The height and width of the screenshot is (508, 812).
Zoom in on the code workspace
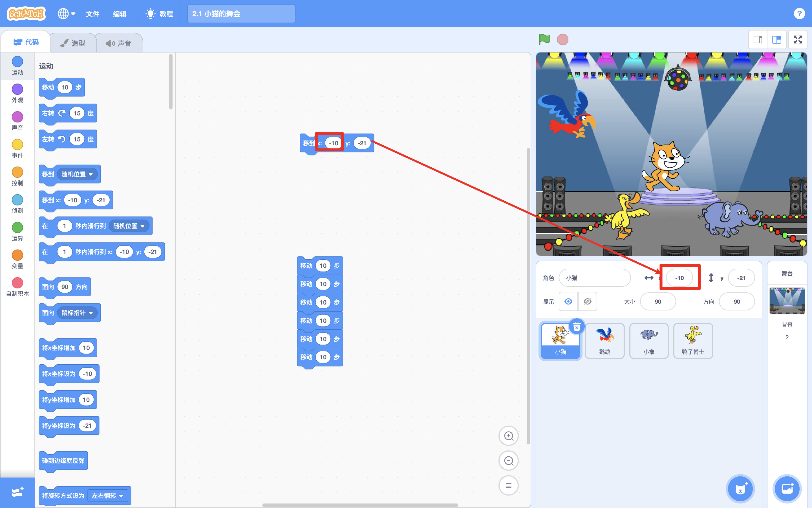[509, 436]
